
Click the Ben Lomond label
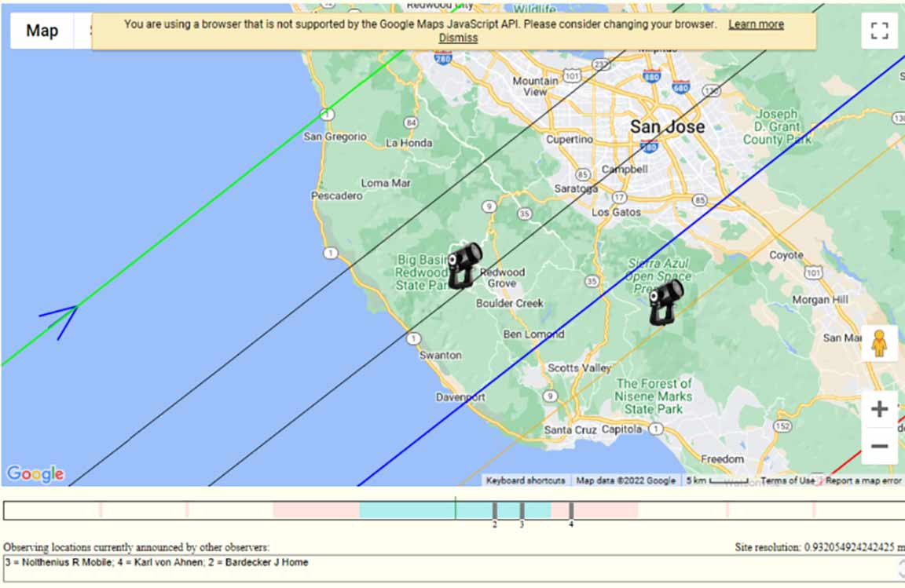[533, 334]
